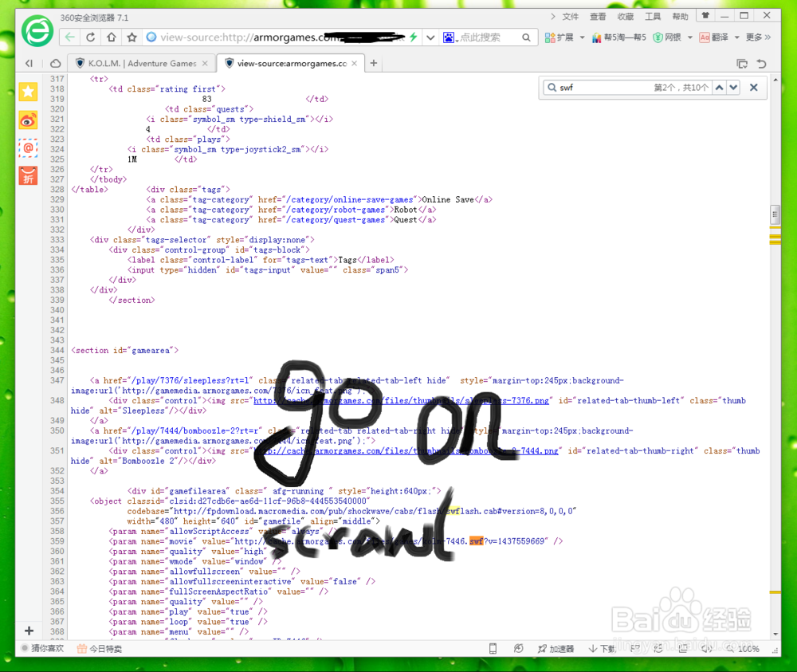This screenshot has height=672, width=797.
Task: Jump to next swf match arrow
Action: tap(733, 88)
